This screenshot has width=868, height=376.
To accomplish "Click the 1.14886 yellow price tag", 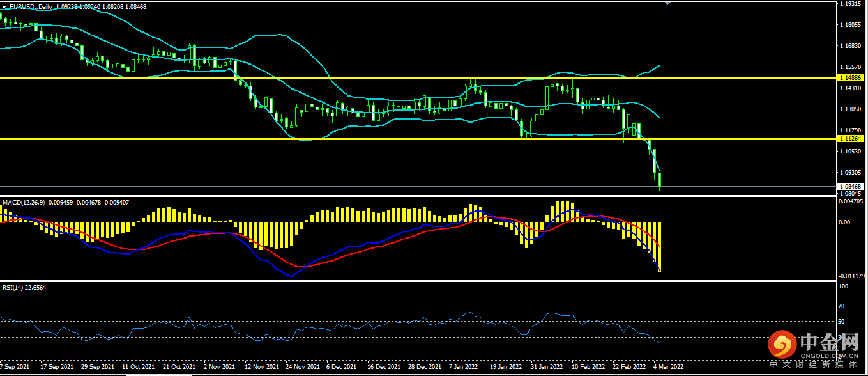I will (x=851, y=78).
